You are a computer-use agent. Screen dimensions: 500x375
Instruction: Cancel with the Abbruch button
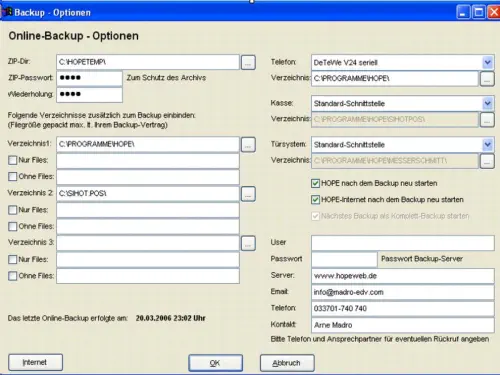[287, 363]
